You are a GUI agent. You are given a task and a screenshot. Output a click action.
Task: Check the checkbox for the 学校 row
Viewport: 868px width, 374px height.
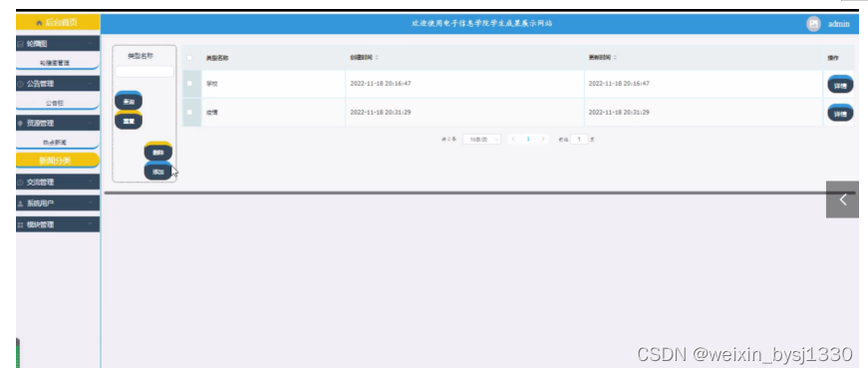pyautogui.click(x=190, y=84)
